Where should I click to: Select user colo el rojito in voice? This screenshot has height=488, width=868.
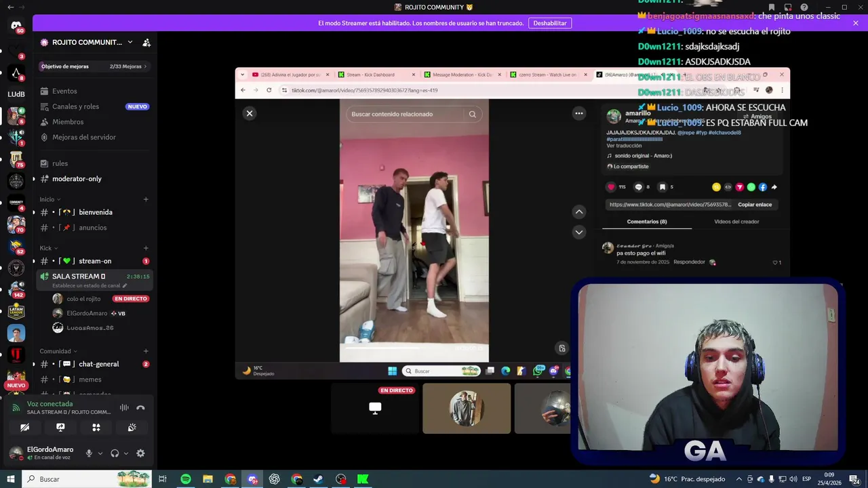pyautogui.click(x=83, y=299)
